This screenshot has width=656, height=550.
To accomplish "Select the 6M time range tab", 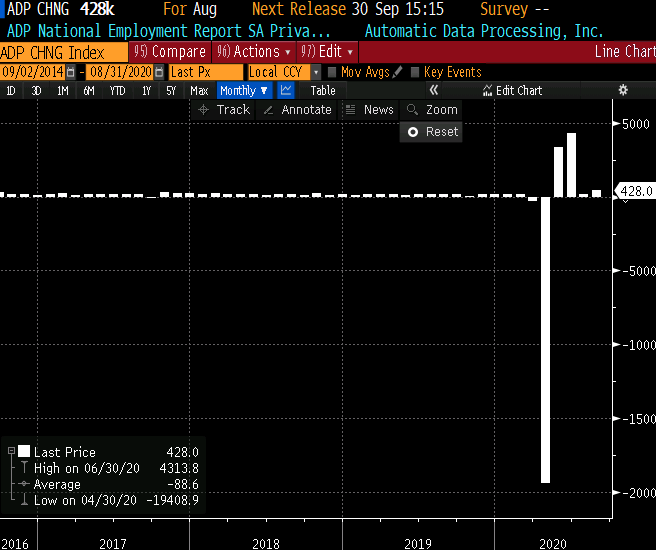I will coord(89,90).
